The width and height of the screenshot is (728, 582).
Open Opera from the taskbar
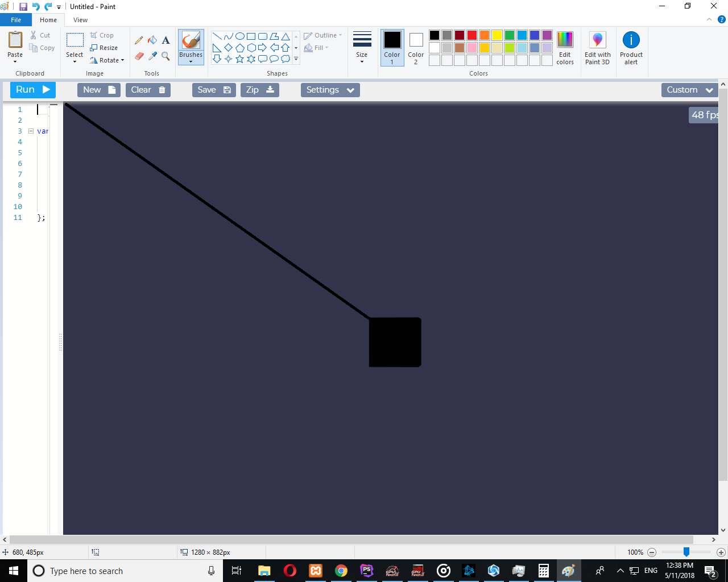point(290,571)
